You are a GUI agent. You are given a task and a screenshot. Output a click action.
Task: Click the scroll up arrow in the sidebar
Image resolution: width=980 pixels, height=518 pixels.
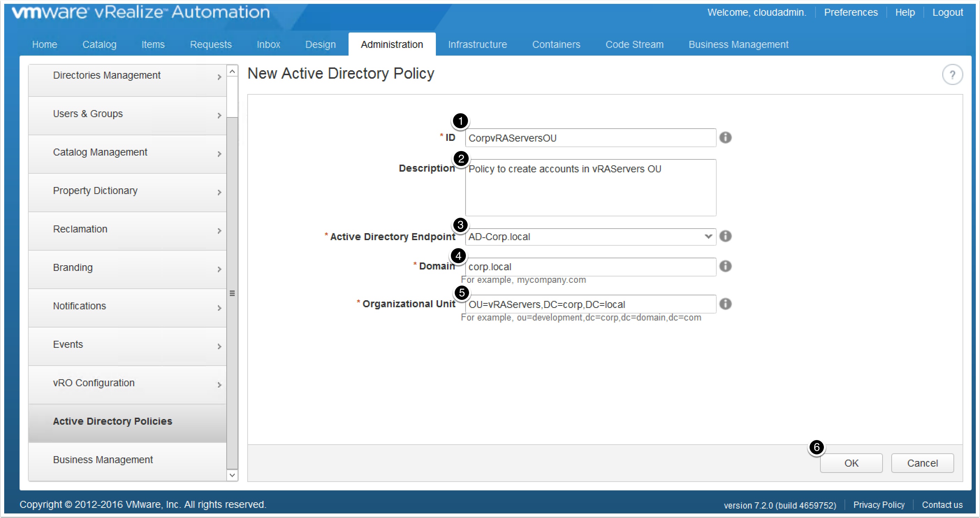[x=232, y=71]
